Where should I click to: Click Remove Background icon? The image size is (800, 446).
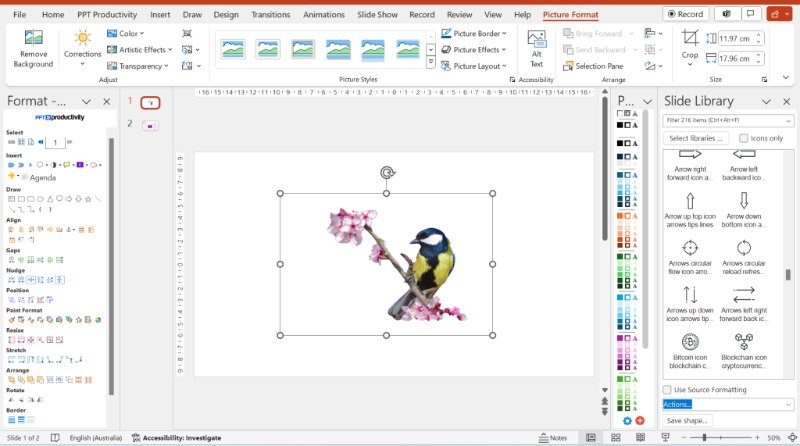pos(33,40)
